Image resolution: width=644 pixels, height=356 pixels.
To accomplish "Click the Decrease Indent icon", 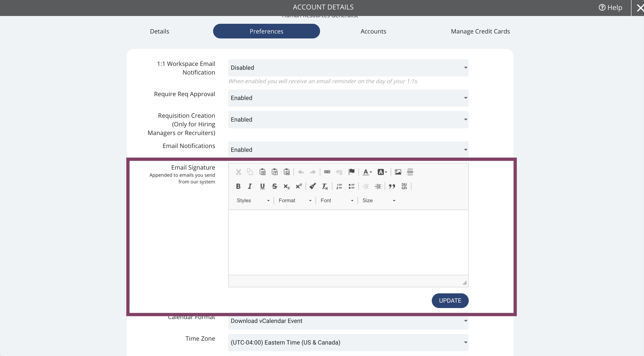I will point(365,186).
